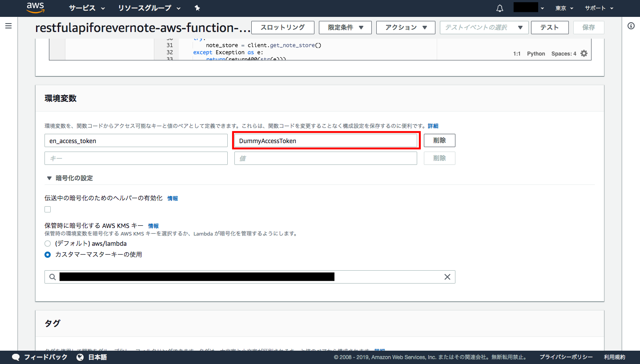Viewport: 640px width, 364px height.
Task: Click the 保存 button
Action: coord(589,28)
